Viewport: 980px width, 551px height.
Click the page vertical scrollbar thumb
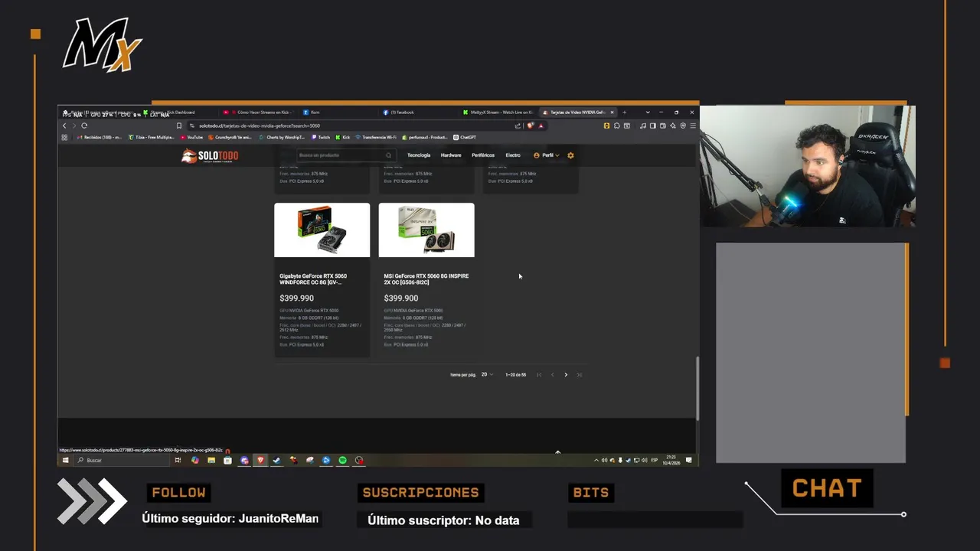click(697, 388)
